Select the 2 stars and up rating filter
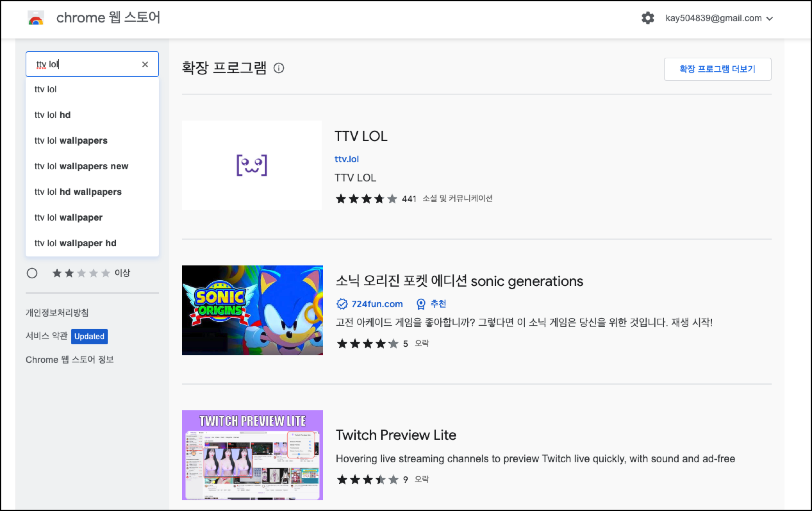812x511 pixels. coord(32,273)
